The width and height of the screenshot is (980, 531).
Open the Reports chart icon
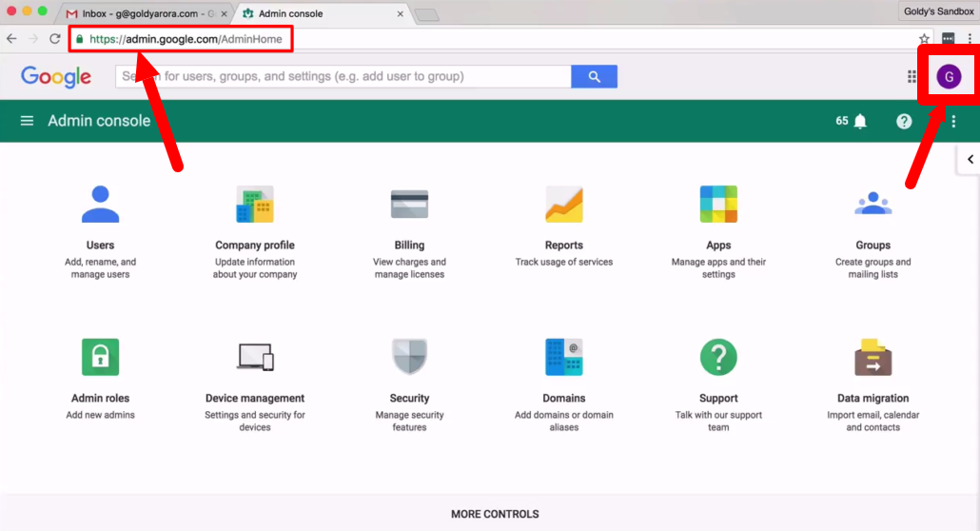(564, 204)
